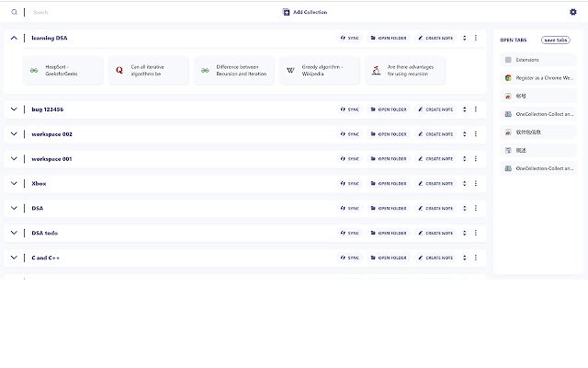The height and width of the screenshot is (368, 588).
Task: Open folder for workspace 001
Action: click(x=389, y=159)
